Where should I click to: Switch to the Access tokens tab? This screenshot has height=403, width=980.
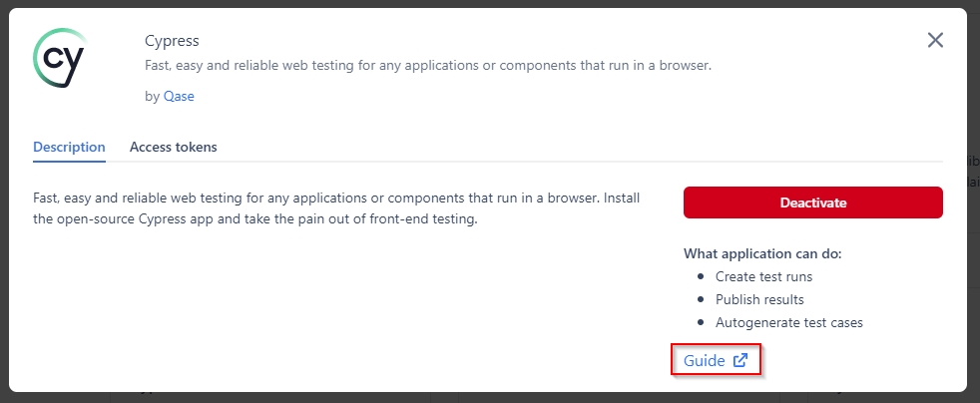point(173,147)
